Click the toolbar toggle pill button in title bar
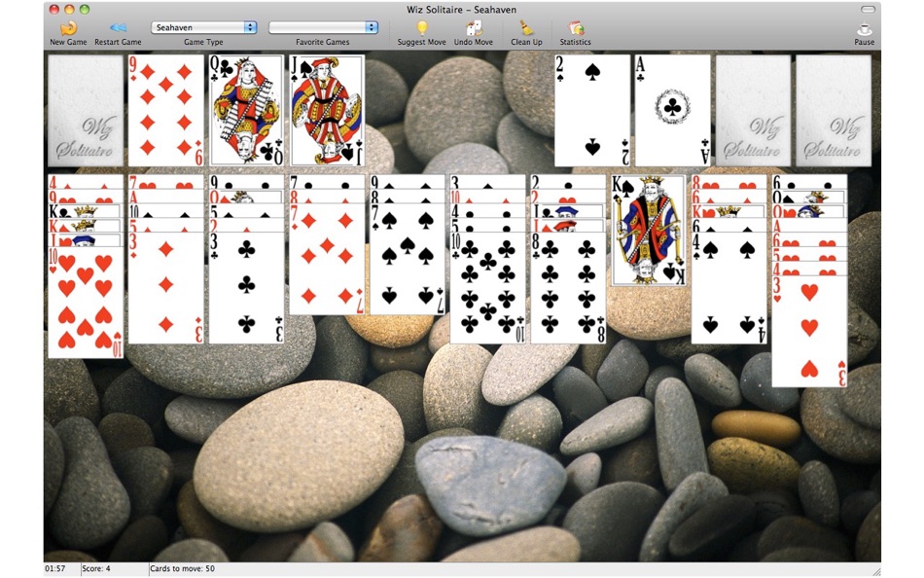This screenshot has width=924, height=578. pyautogui.click(x=868, y=10)
